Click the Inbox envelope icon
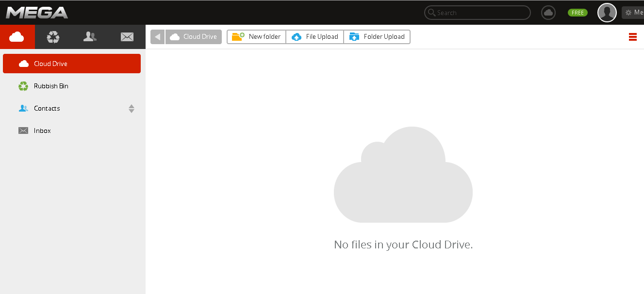644x294 pixels. coord(127,36)
